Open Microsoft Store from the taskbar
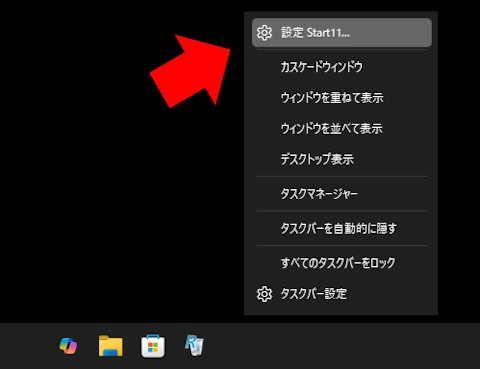480x369 pixels. click(153, 346)
